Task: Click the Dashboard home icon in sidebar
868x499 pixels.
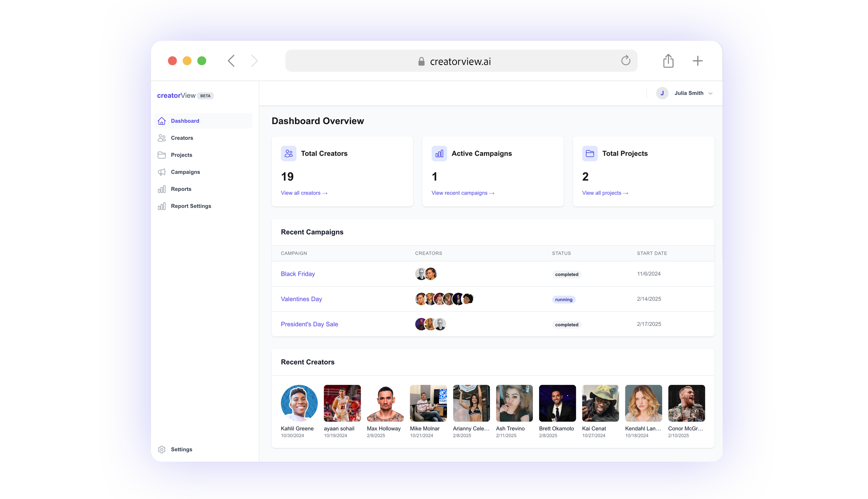Action: [162, 121]
